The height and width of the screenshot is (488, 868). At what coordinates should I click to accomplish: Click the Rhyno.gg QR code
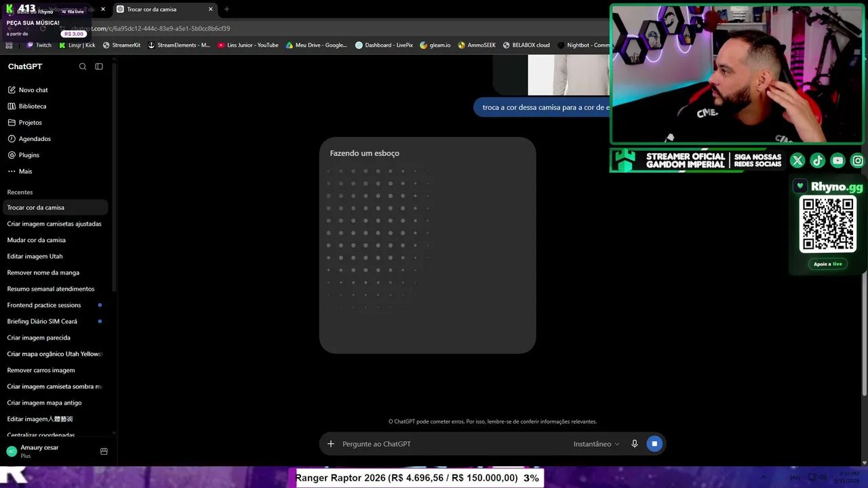coord(828,224)
